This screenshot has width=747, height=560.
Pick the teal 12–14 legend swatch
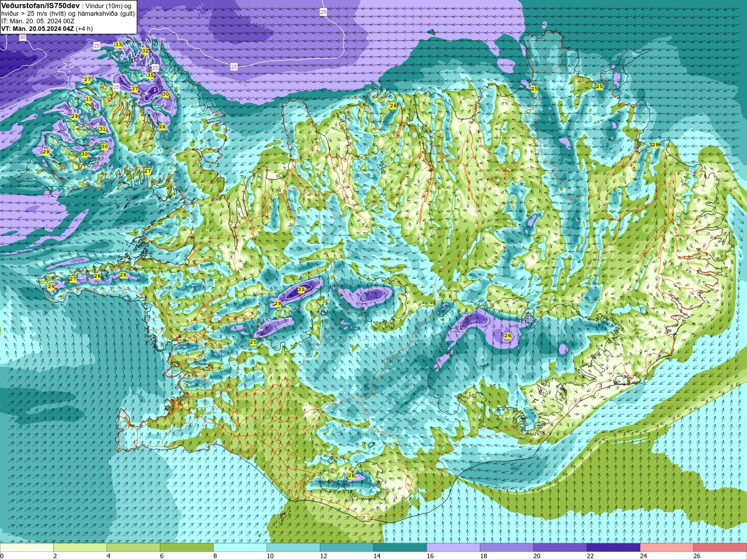[347, 548]
